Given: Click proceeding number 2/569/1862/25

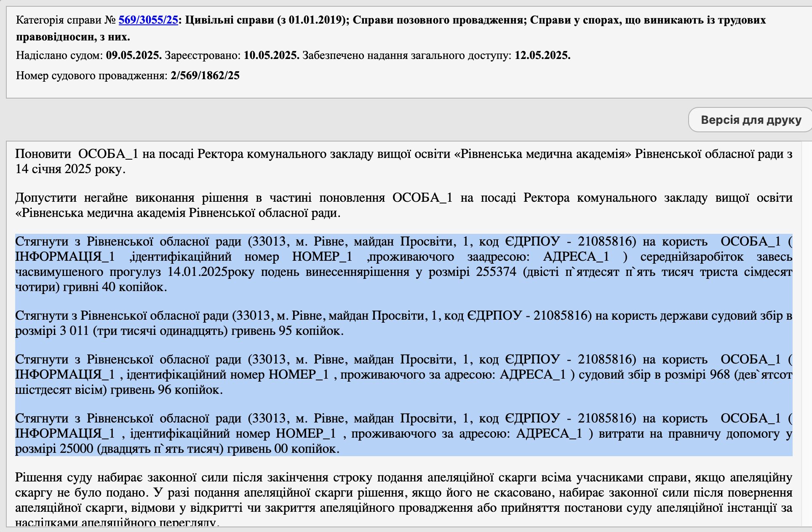Looking at the screenshot, I should [205, 75].
